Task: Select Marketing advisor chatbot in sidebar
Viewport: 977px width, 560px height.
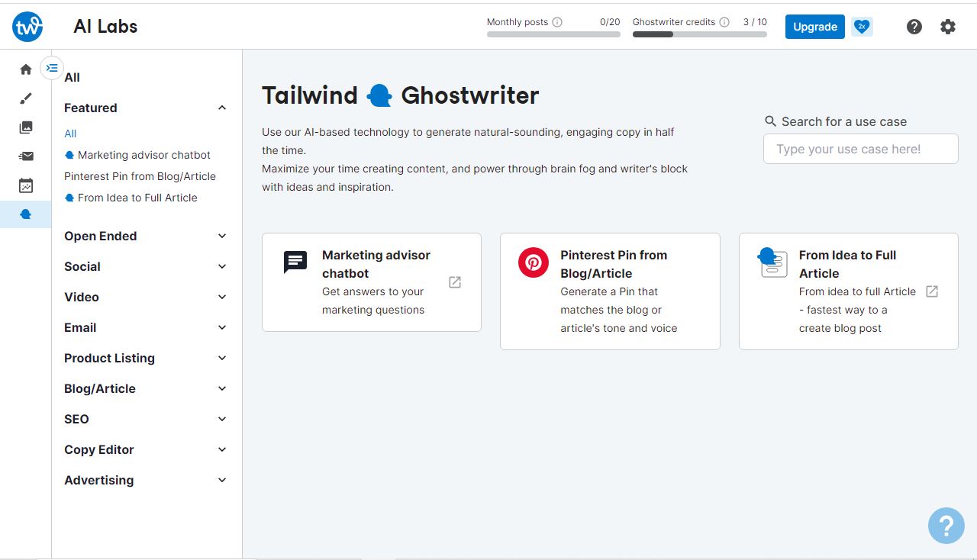Action: pos(137,155)
